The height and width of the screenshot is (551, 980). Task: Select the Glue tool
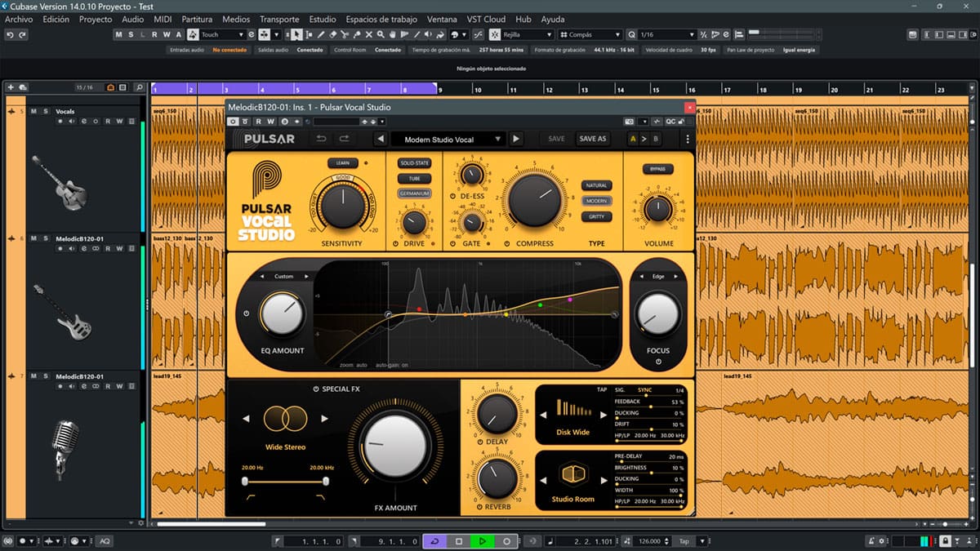click(358, 34)
